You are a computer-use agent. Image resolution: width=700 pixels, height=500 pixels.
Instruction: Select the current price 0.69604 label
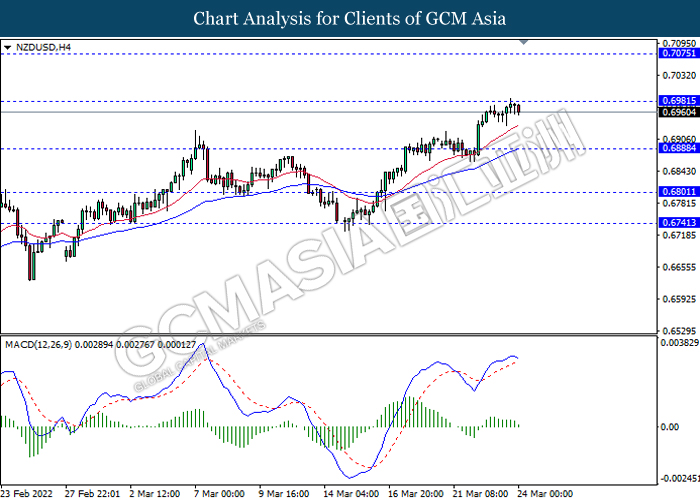click(679, 112)
